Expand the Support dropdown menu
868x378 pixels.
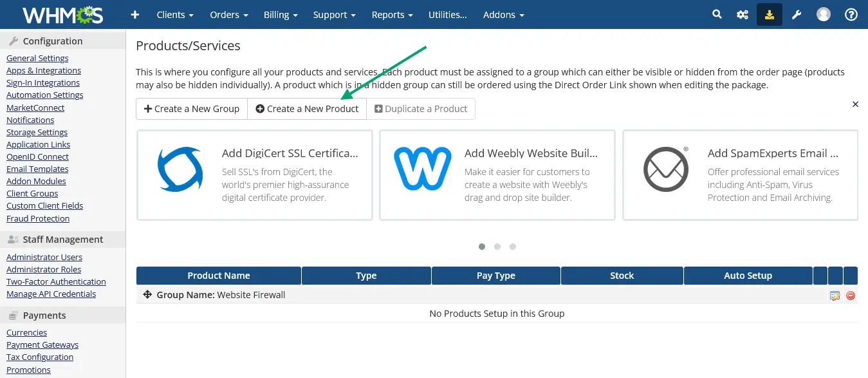tap(335, 14)
